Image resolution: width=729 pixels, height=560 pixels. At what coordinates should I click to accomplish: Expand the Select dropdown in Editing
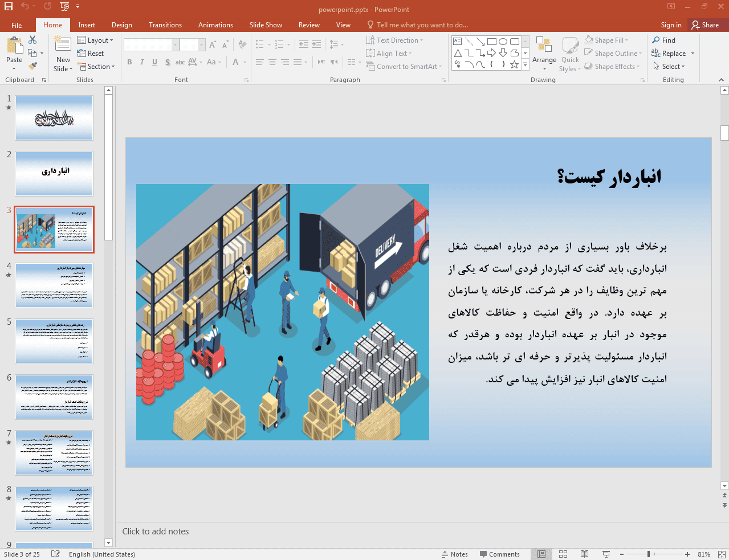(x=669, y=67)
